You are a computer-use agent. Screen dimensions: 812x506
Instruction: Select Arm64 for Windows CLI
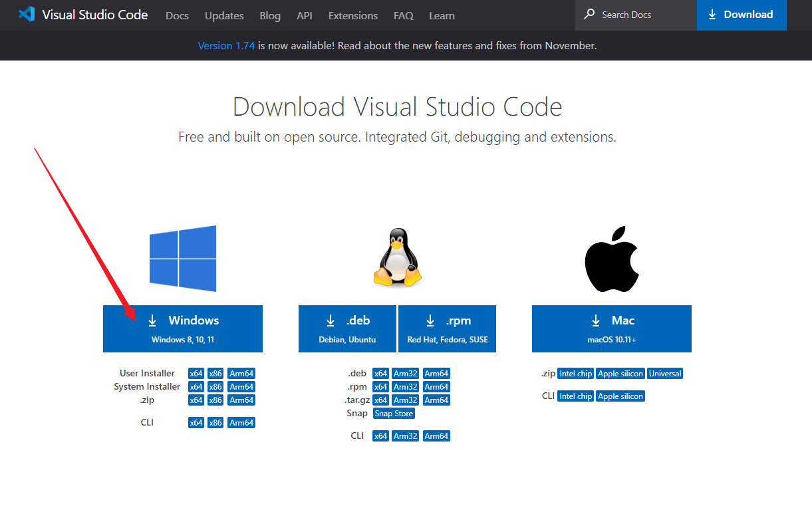[241, 423]
